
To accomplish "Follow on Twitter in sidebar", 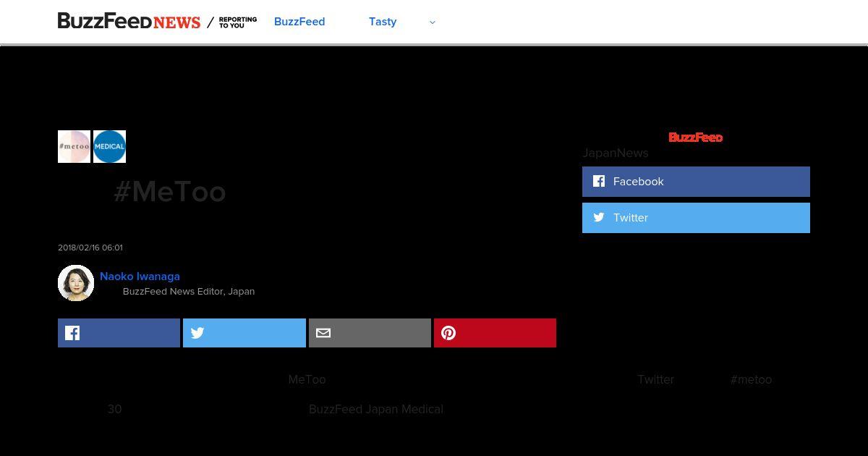I will click(696, 218).
